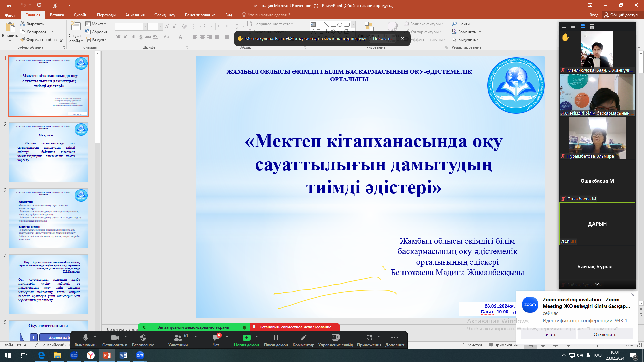Select slide 2 thumbnail Мақсаты
The width and height of the screenshot is (644, 362).
[48, 152]
